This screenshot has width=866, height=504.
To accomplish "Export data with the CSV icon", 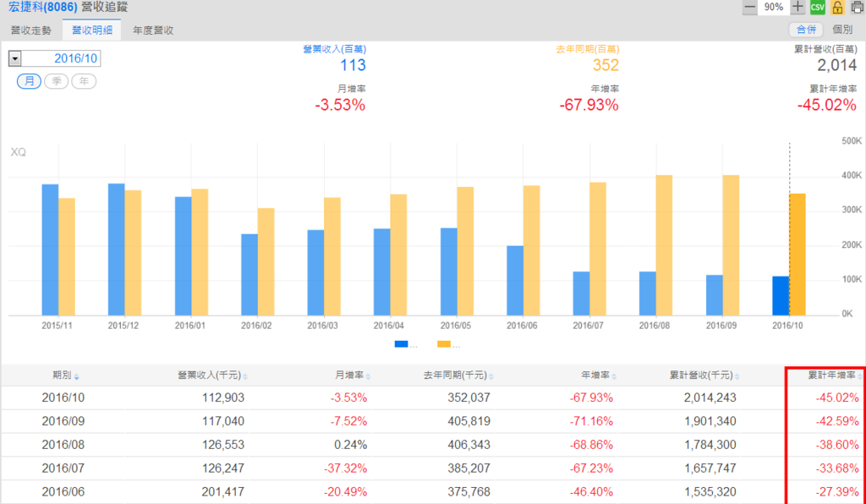I will pyautogui.click(x=818, y=7).
